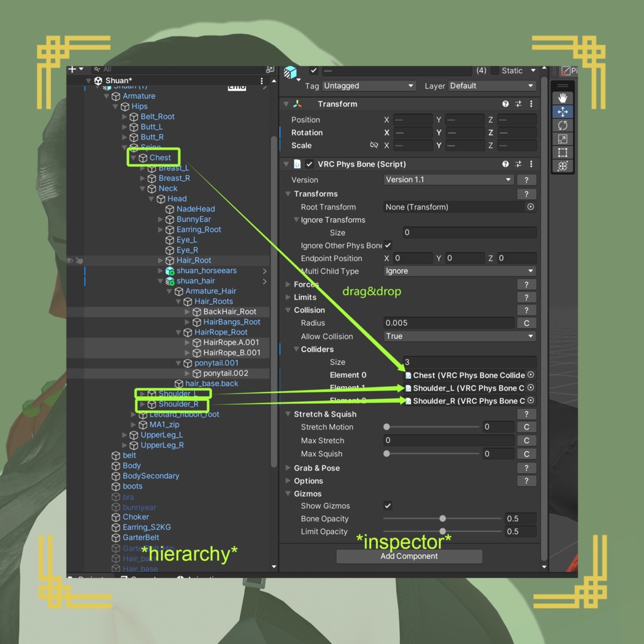Screen dimensions: 644x644
Task: Open the Version 1.1 dropdown
Action: point(448,179)
